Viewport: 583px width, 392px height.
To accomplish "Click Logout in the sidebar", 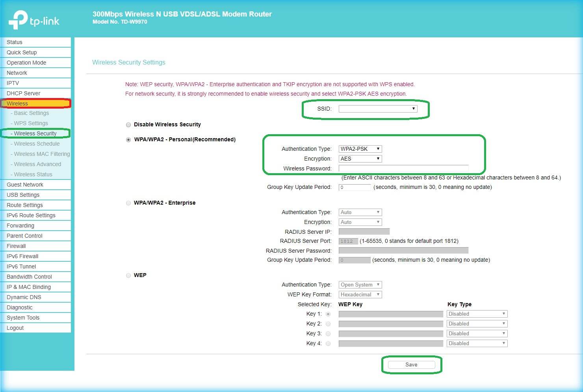I will coord(15,328).
